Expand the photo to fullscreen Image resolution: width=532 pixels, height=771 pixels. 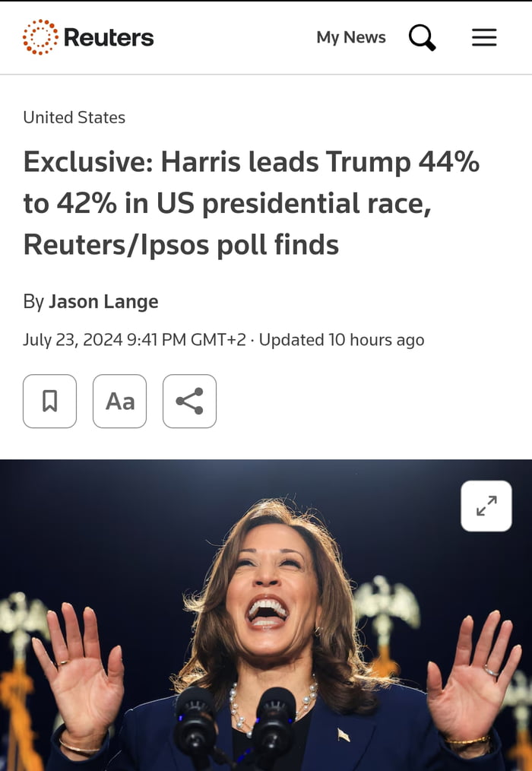pos(486,506)
